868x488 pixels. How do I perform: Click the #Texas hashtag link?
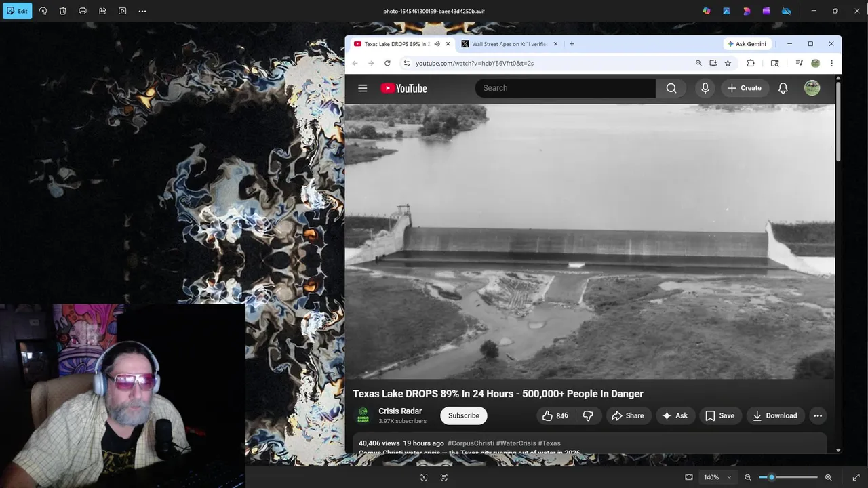click(x=549, y=443)
